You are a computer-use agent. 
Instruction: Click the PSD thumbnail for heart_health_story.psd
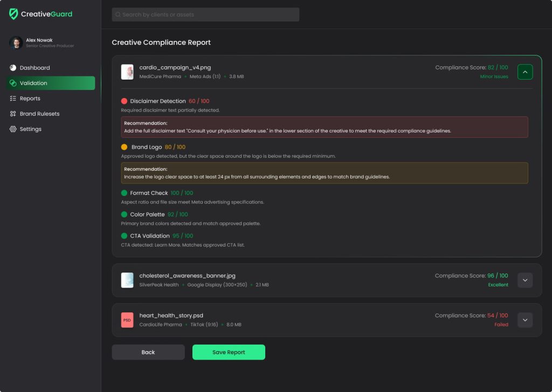[127, 319]
